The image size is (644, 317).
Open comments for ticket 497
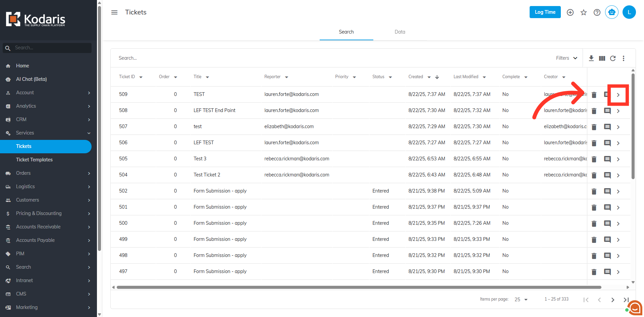tap(607, 272)
